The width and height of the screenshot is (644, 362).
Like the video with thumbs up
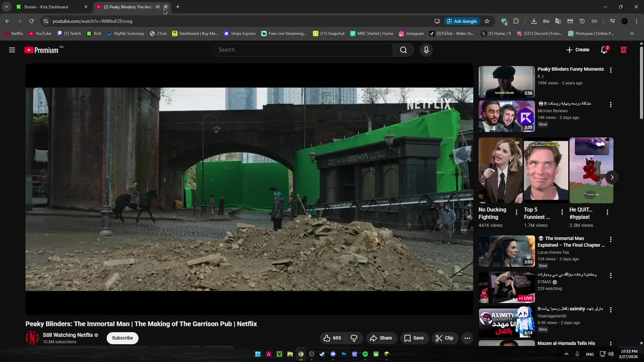(332, 338)
